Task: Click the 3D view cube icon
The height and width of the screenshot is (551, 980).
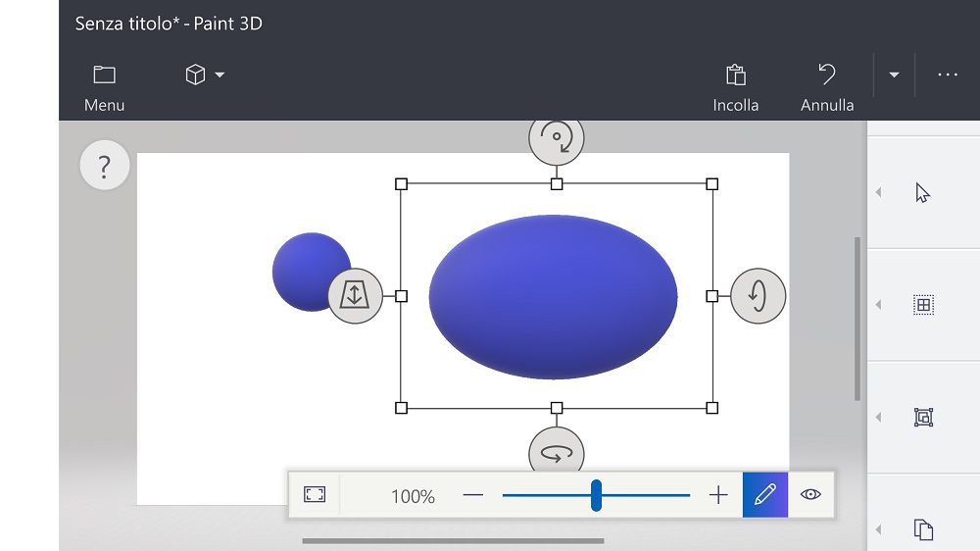Action: click(195, 75)
